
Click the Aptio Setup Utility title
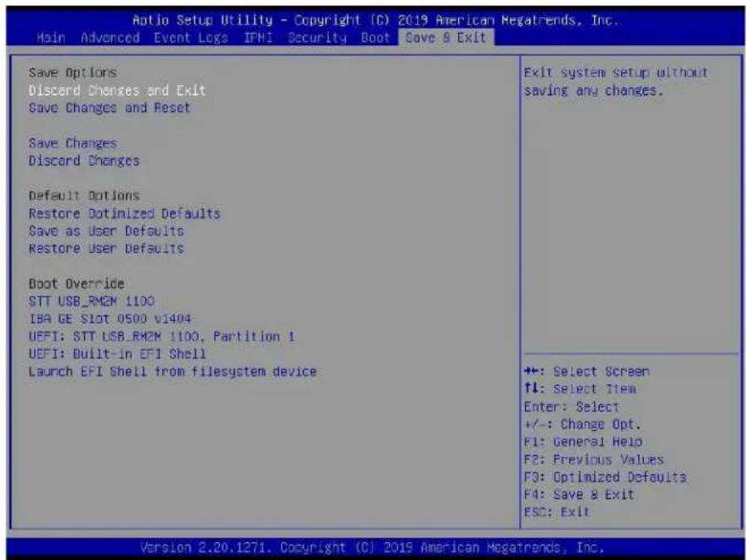376,20
